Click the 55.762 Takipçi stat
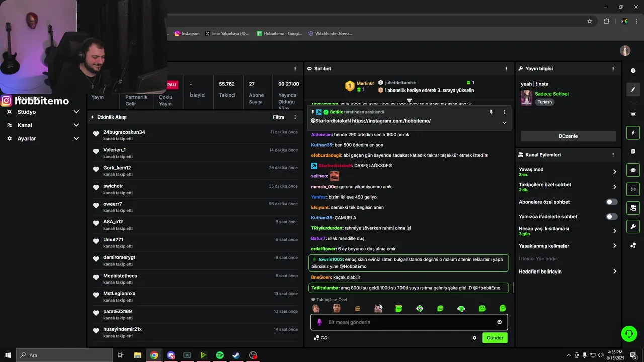Image resolution: width=644 pixels, height=362 pixels. pyautogui.click(x=227, y=88)
